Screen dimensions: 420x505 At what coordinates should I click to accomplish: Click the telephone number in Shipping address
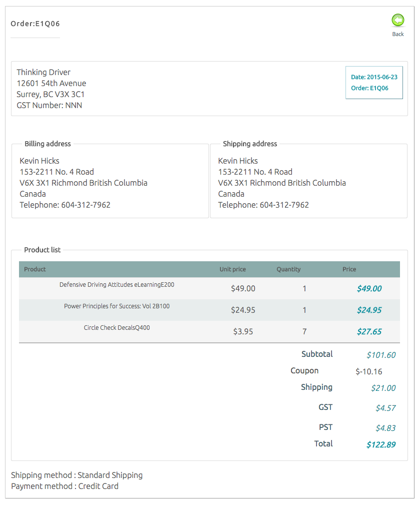coord(284,205)
